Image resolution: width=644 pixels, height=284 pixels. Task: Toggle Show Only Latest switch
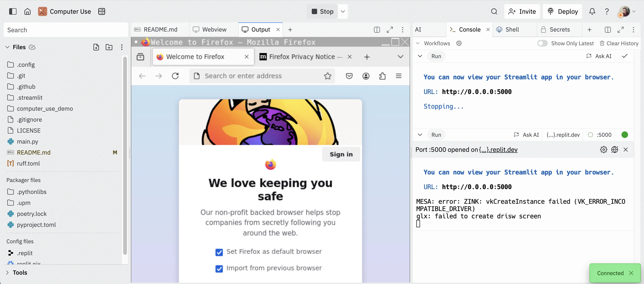[542, 43]
